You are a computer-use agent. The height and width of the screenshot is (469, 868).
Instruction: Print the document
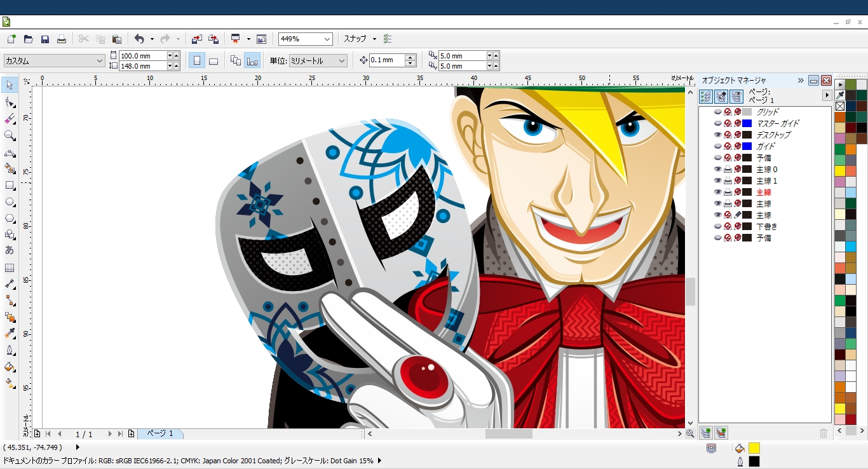tap(62, 39)
